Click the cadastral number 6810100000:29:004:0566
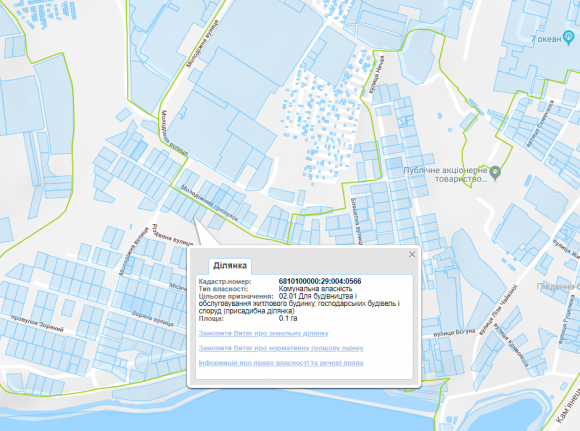The width and height of the screenshot is (580, 431). tap(320, 281)
